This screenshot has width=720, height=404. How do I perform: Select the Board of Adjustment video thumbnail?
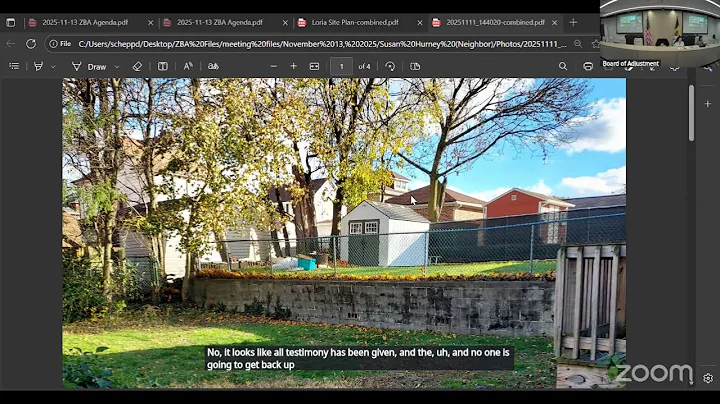click(660, 34)
